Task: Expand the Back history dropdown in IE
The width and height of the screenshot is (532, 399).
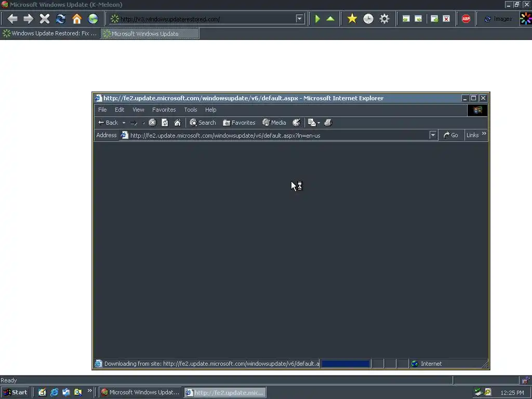Action: pyautogui.click(x=124, y=123)
